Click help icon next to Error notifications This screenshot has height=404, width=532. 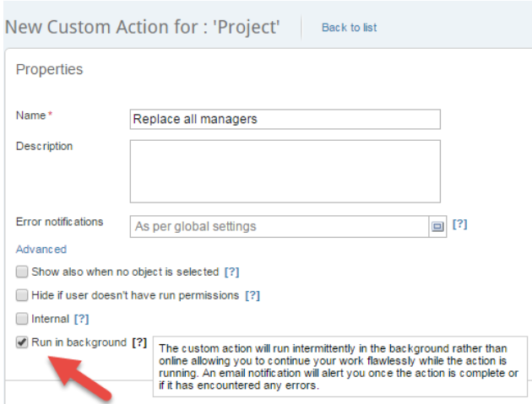click(459, 224)
